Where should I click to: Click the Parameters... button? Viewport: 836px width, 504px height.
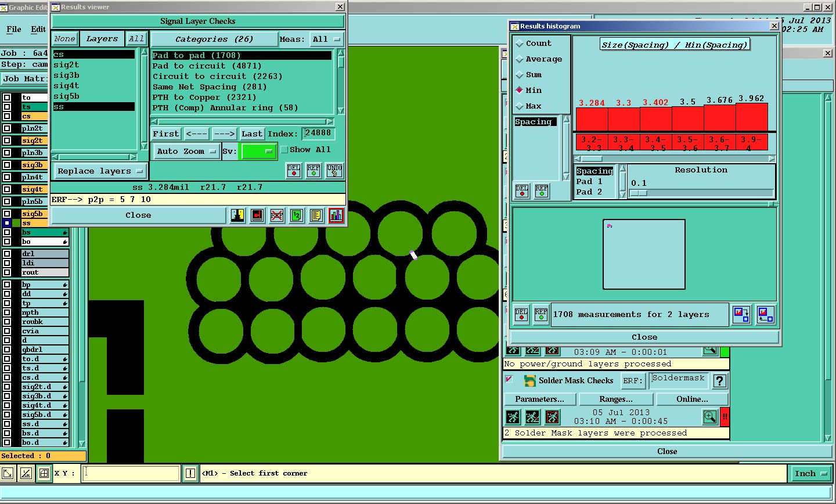(540, 399)
